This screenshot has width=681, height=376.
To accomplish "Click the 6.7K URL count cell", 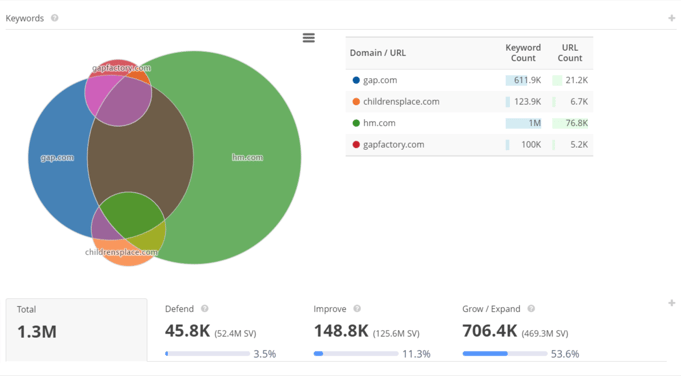I will pyautogui.click(x=570, y=102).
